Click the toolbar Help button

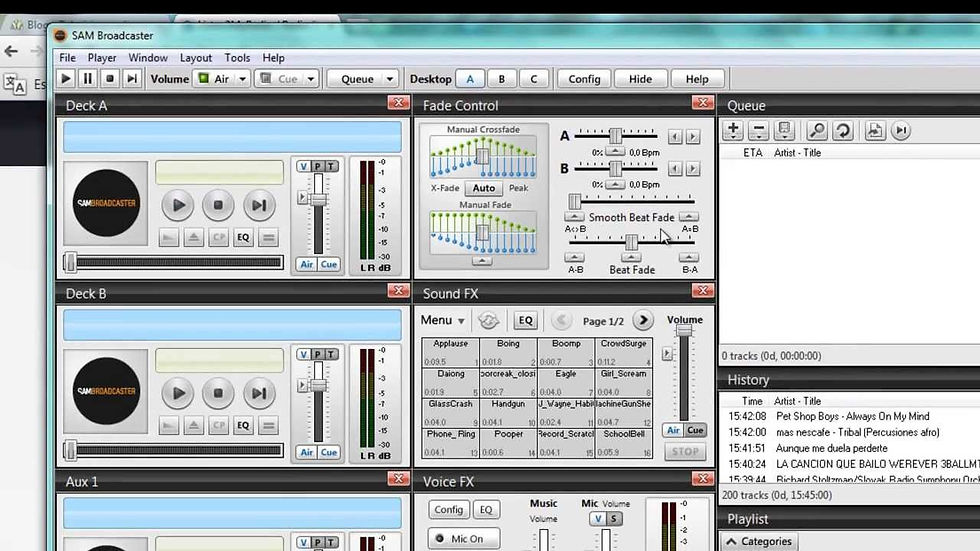pos(697,79)
